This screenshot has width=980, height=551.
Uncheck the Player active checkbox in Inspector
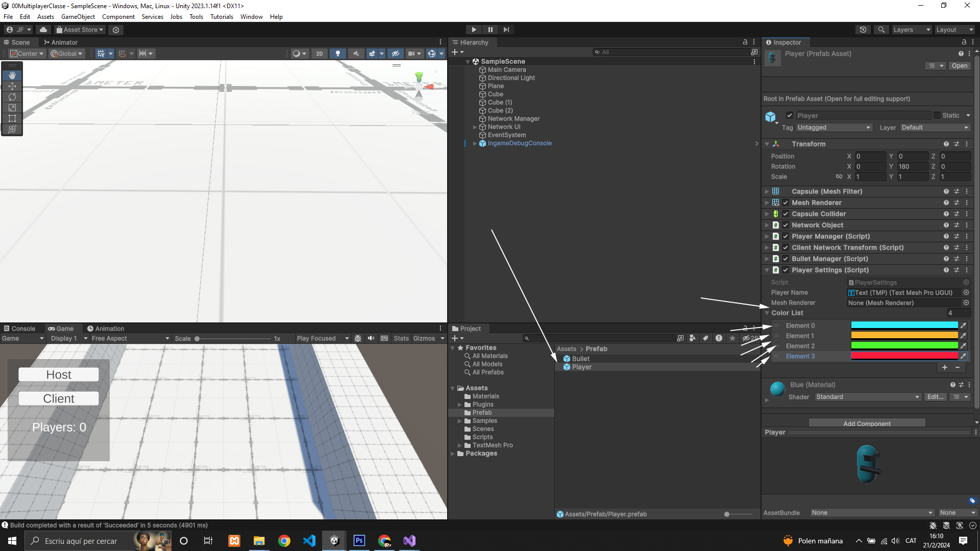pyautogui.click(x=790, y=115)
